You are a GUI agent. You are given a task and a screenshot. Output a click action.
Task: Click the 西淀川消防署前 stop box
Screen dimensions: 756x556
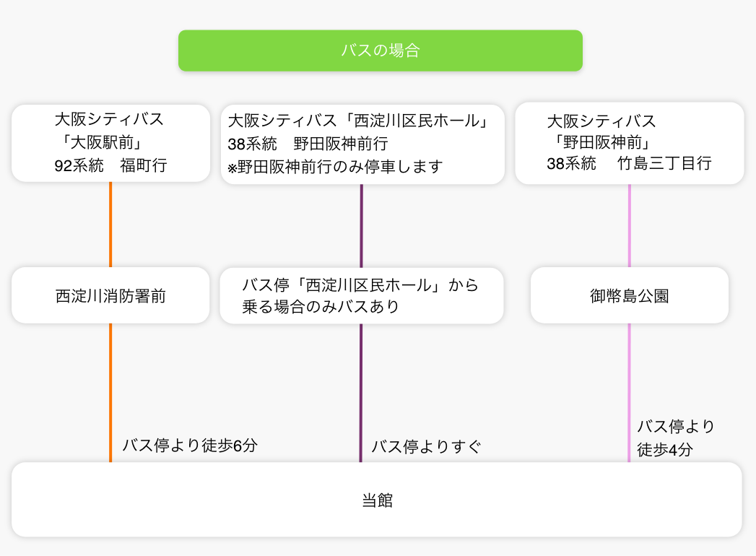tap(110, 295)
